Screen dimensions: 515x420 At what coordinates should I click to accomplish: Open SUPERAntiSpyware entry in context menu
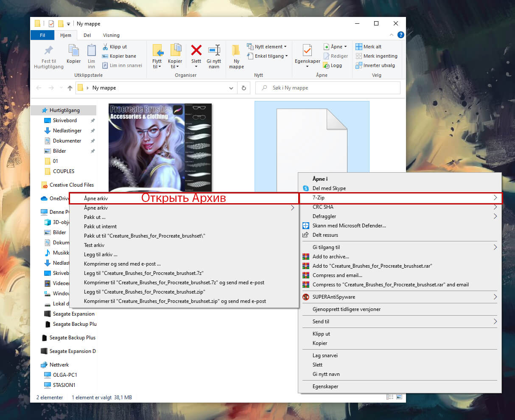click(334, 297)
